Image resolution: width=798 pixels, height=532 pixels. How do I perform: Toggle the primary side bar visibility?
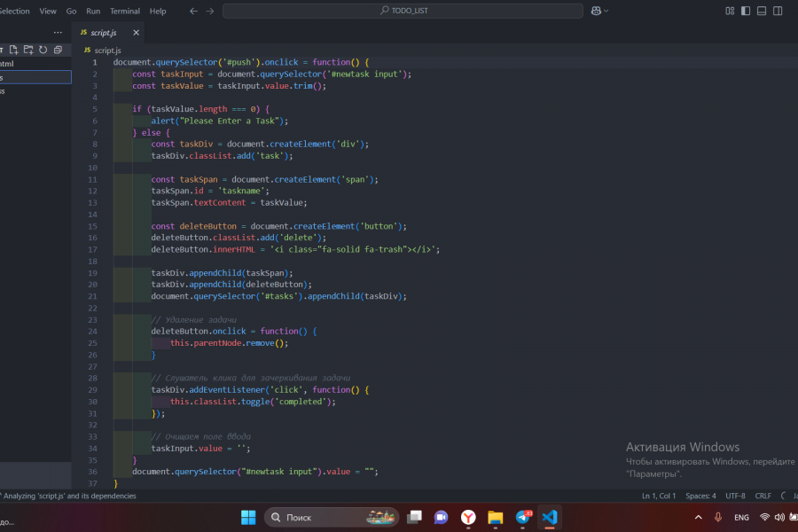tap(746, 11)
